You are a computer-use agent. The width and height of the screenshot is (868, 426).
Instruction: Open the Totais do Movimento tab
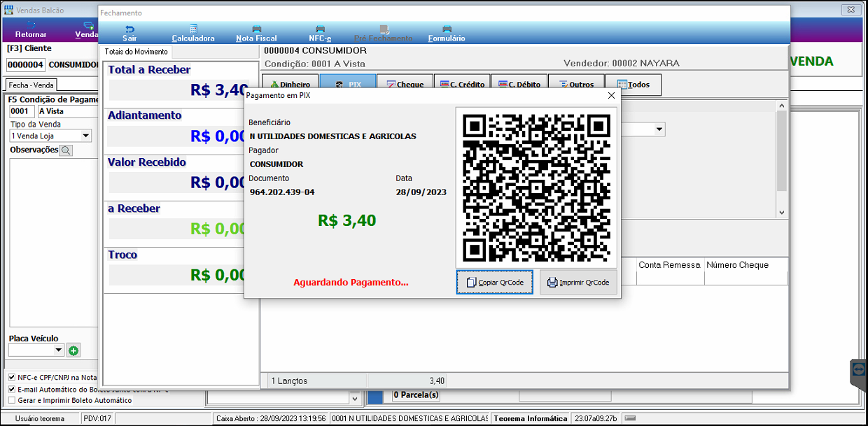point(136,52)
